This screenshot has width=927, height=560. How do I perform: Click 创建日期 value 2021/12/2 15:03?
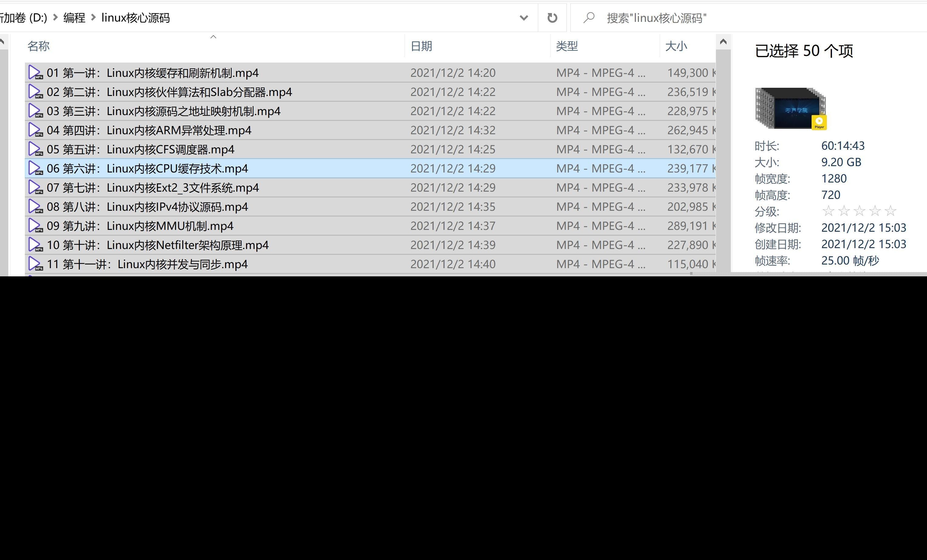tap(864, 244)
